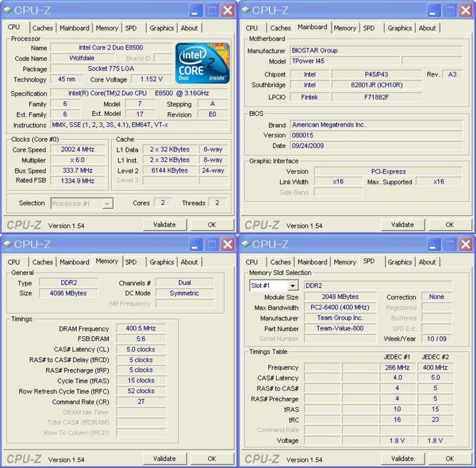The width and height of the screenshot is (476, 468).
Task: Close the CPU tab window
Action: tap(228, 11)
